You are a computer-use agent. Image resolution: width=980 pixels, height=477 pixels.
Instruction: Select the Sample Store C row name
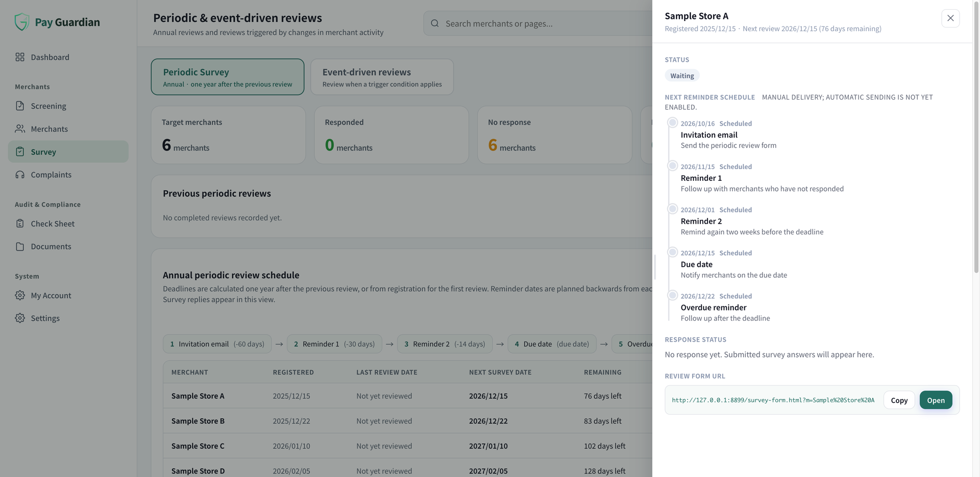pos(198,446)
